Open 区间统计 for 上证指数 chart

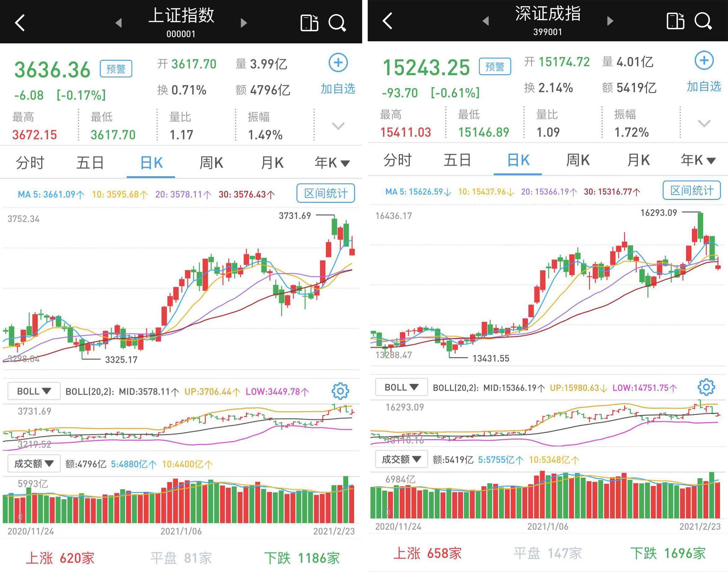[x=326, y=193]
